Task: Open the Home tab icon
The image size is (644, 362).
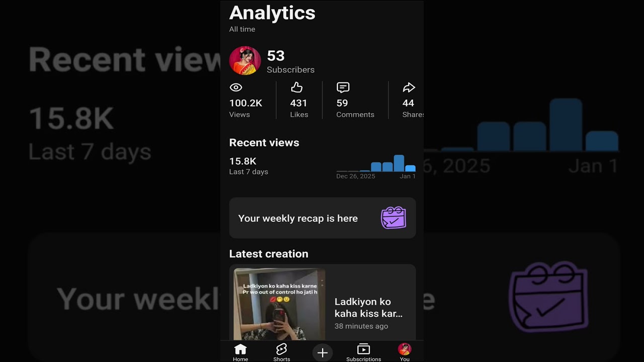Action: click(240, 349)
